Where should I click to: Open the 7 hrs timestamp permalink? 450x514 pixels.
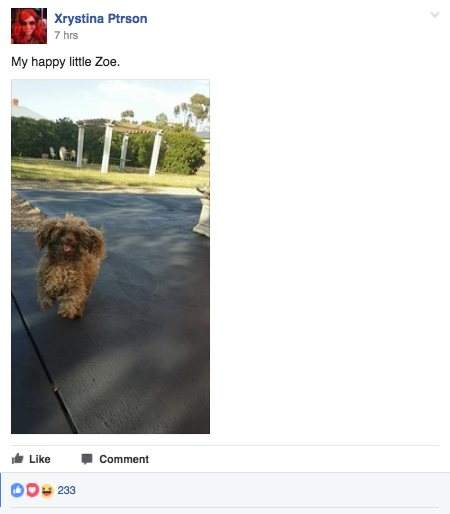[66, 35]
